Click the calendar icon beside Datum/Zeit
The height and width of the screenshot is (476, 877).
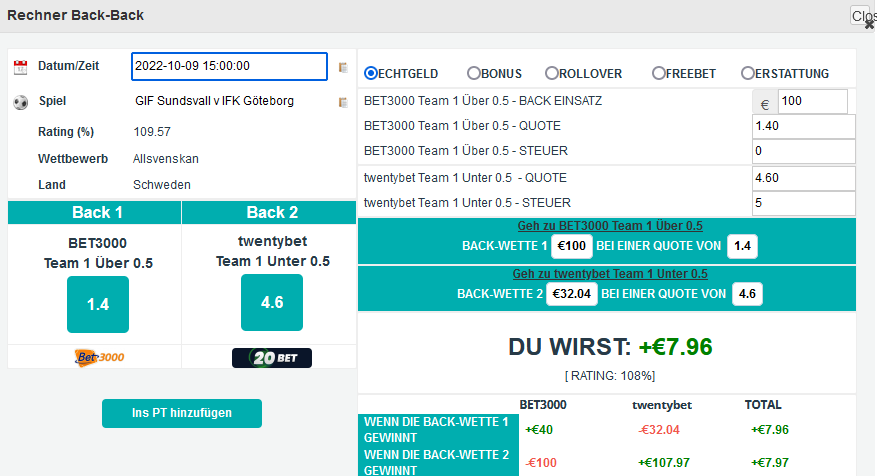click(x=20, y=67)
